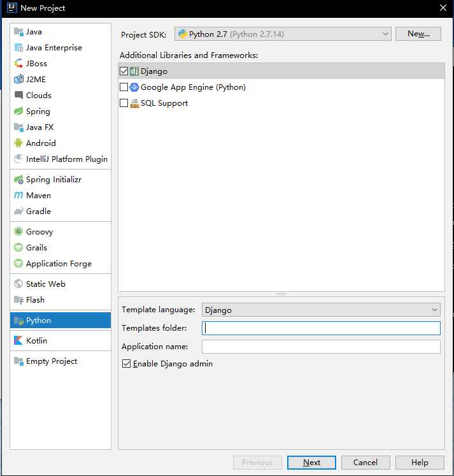Select the 'Kotlin' label
The width and height of the screenshot is (454, 476).
[x=36, y=341]
